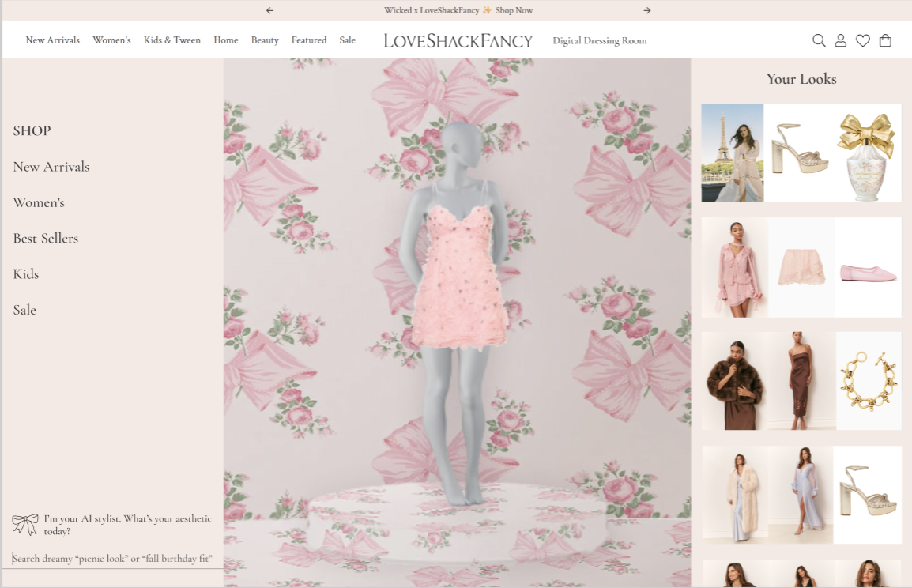Open Sale in top navigation bar

pos(347,40)
